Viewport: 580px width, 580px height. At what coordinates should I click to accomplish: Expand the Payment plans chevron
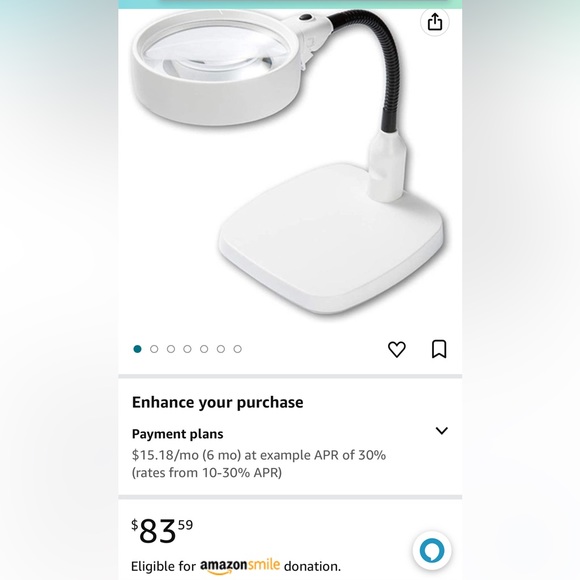pyautogui.click(x=441, y=431)
